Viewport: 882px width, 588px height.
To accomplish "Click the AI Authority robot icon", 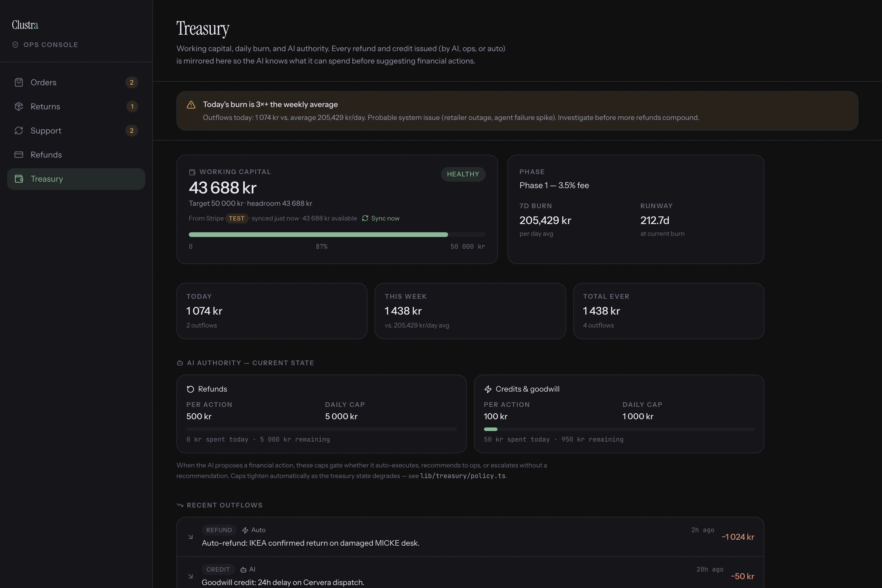I will [x=180, y=363].
